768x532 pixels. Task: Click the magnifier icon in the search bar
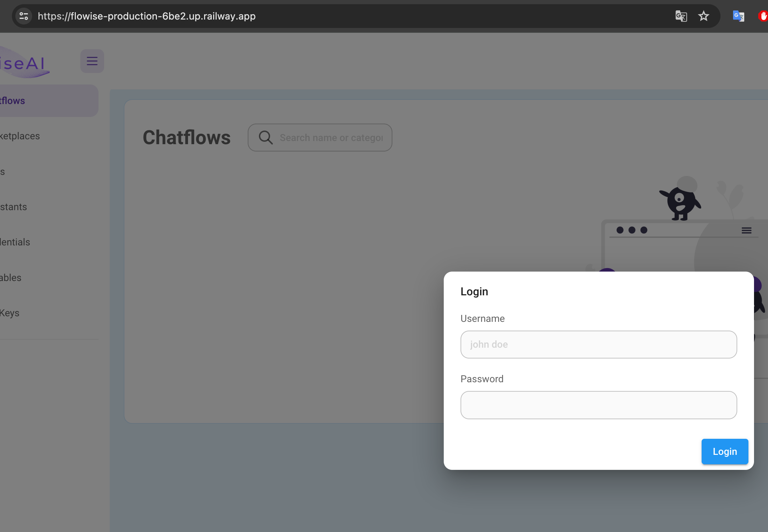point(265,137)
